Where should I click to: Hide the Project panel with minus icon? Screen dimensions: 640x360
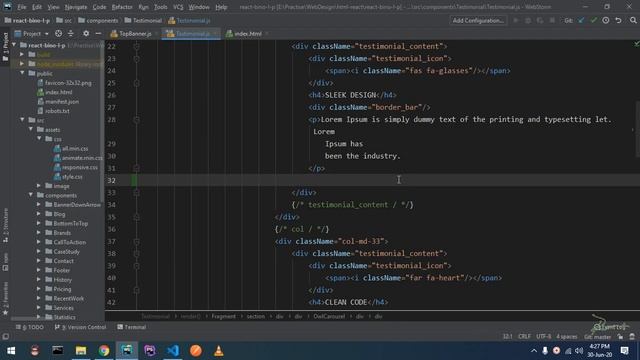pyautogui.click(x=98, y=33)
